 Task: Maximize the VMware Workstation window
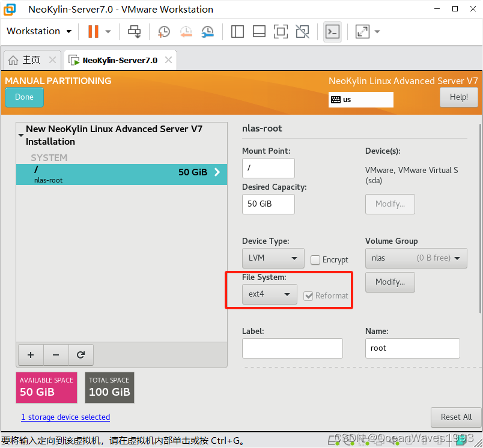pyautogui.click(x=455, y=9)
